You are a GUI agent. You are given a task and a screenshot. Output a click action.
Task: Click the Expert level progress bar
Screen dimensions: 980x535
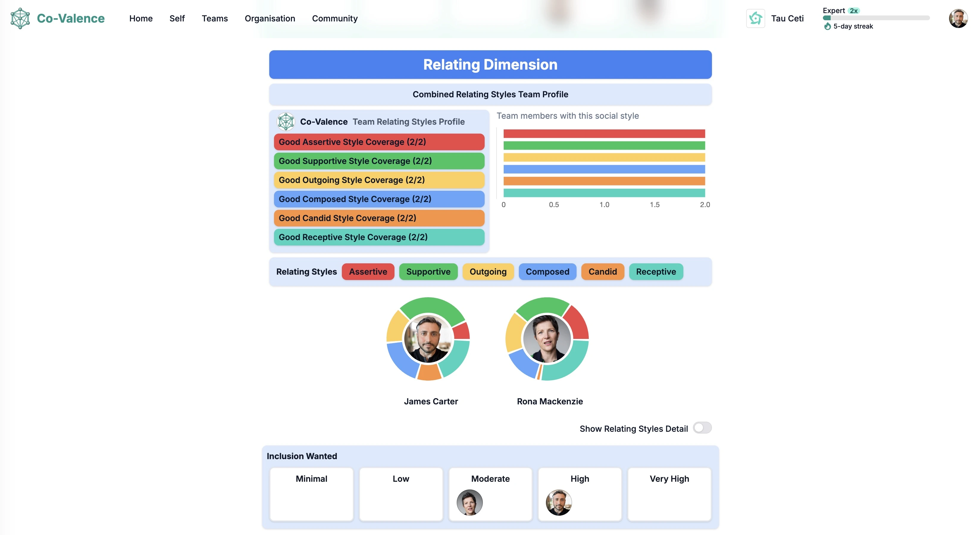pos(876,18)
